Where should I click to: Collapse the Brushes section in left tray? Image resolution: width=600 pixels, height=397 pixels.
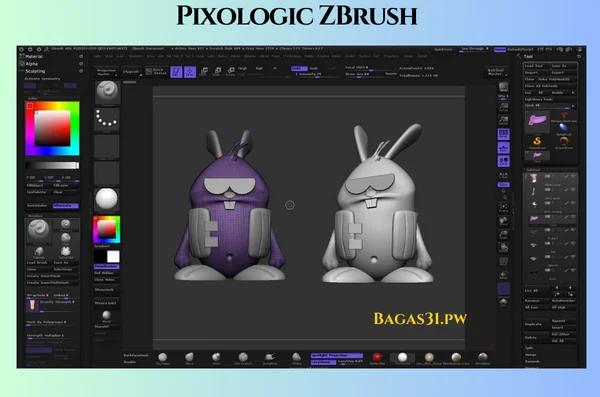35,216
